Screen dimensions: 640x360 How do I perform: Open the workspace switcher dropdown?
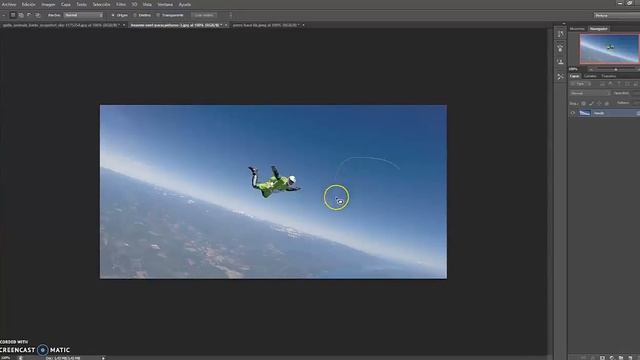click(x=617, y=15)
